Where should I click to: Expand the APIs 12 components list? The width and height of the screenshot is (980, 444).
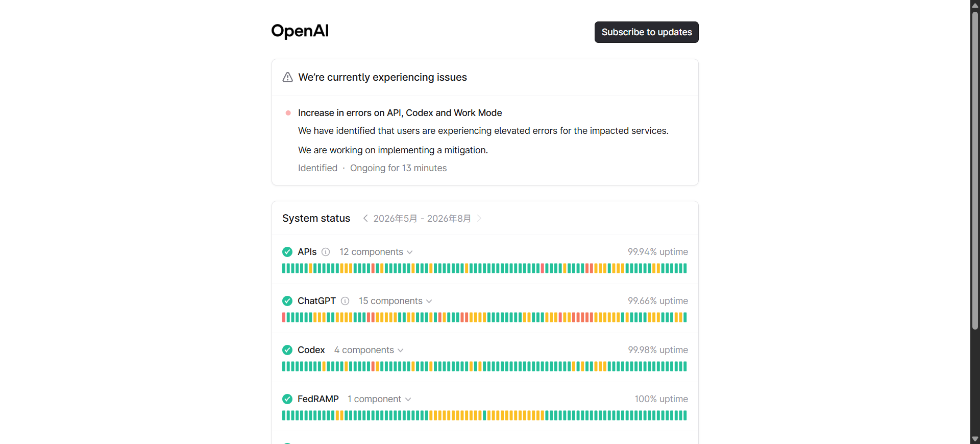click(376, 252)
